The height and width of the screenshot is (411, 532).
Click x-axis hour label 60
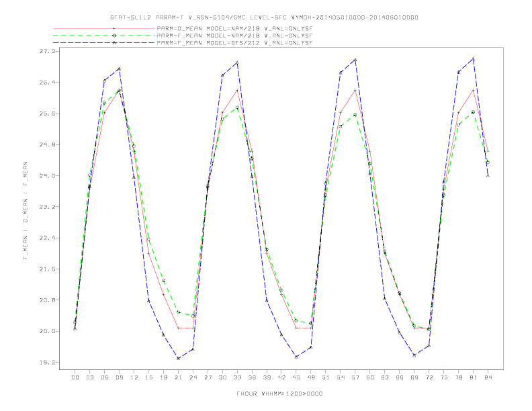tap(370, 377)
